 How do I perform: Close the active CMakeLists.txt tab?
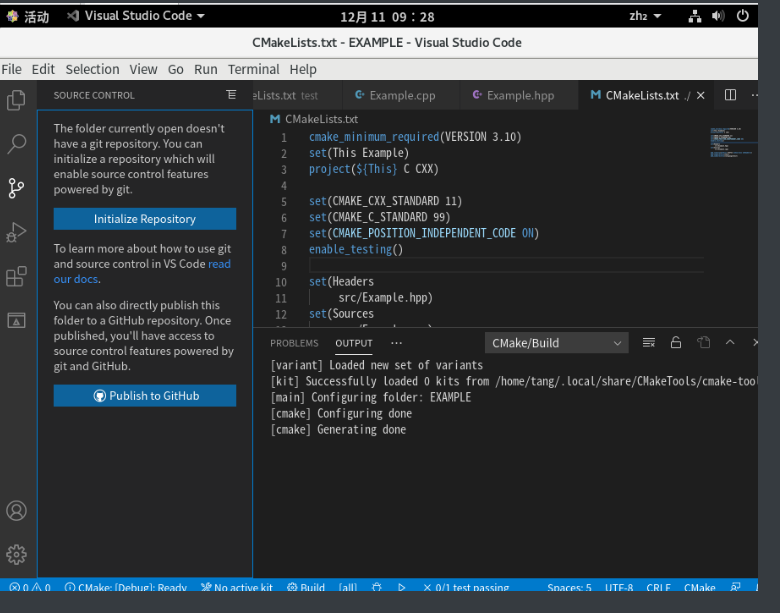coord(700,95)
